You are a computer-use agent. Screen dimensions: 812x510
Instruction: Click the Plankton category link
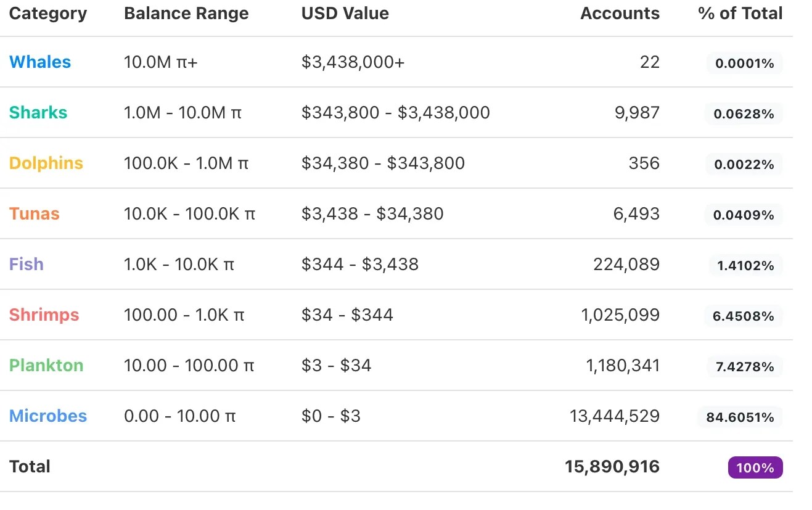click(46, 366)
